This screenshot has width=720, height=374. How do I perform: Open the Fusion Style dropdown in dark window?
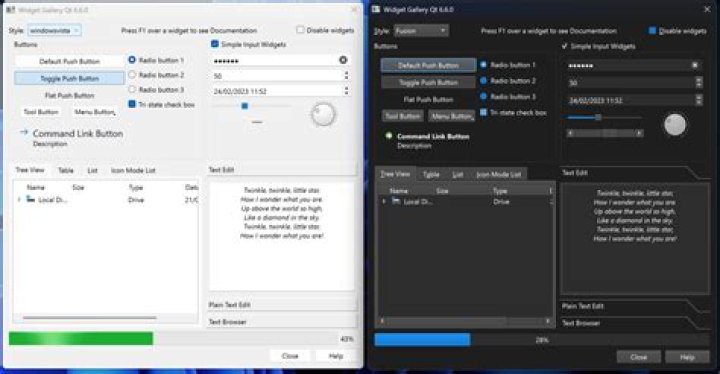421,31
